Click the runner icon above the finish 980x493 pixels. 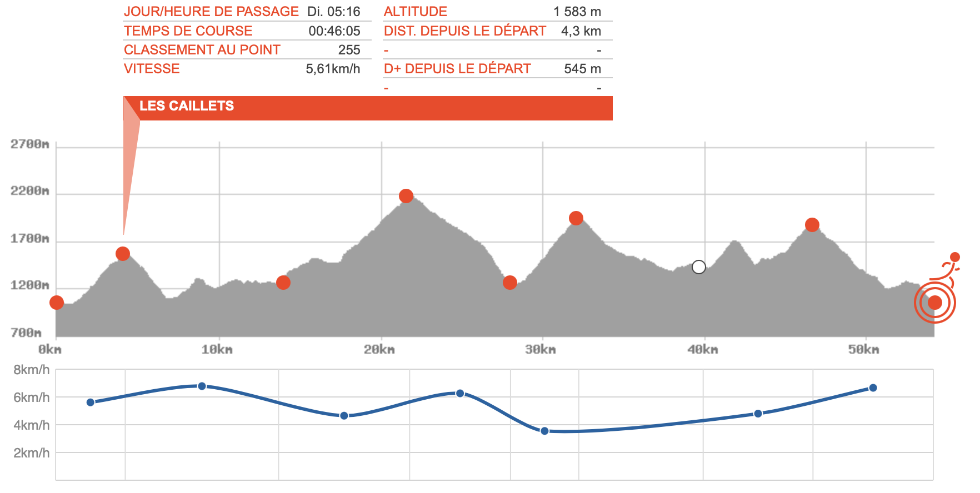[x=948, y=268]
